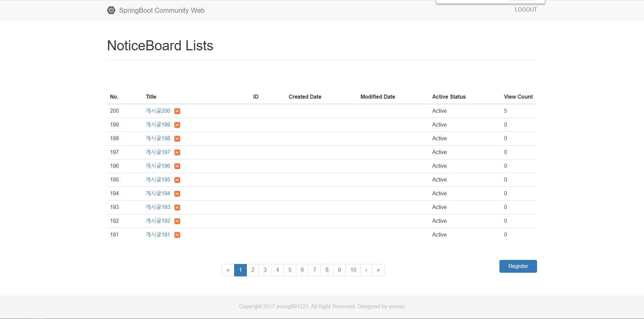This screenshot has height=319, width=644.
Task: Go to next page with single arrow
Action: 366,270
